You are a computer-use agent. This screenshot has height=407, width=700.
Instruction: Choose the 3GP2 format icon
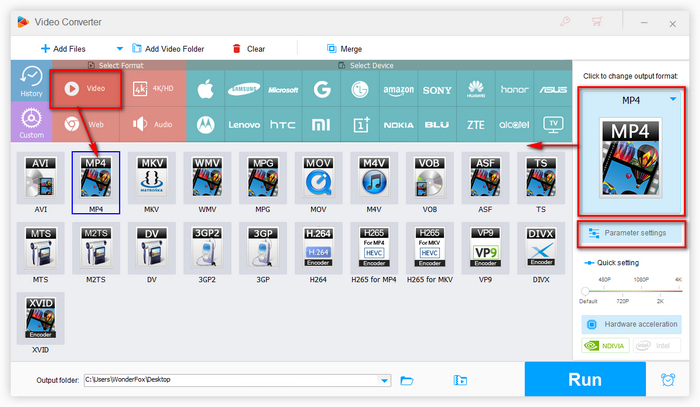click(x=207, y=248)
